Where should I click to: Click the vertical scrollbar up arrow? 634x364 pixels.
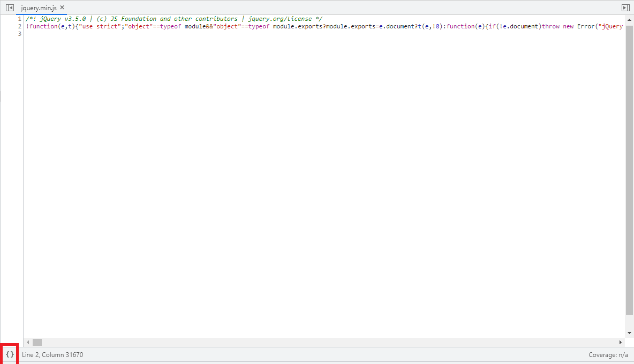(629, 19)
